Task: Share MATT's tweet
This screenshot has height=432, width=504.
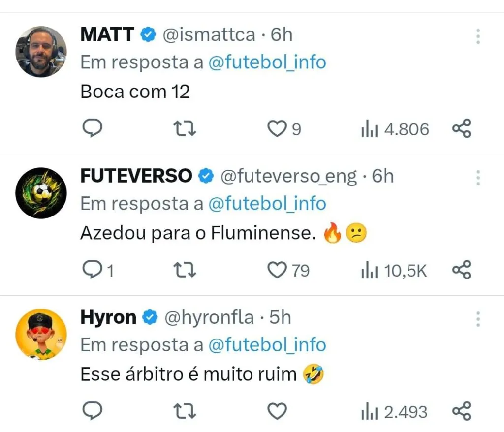Action: tap(462, 129)
